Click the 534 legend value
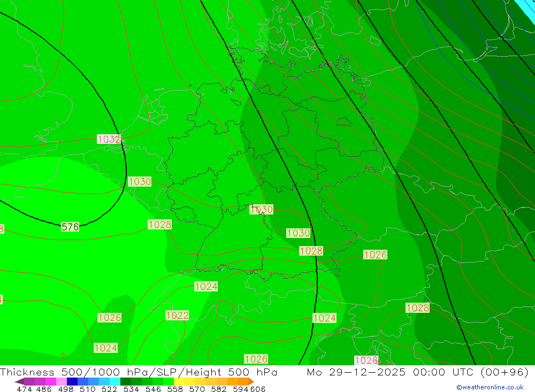The width and height of the screenshot is (535, 392). [131, 389]
